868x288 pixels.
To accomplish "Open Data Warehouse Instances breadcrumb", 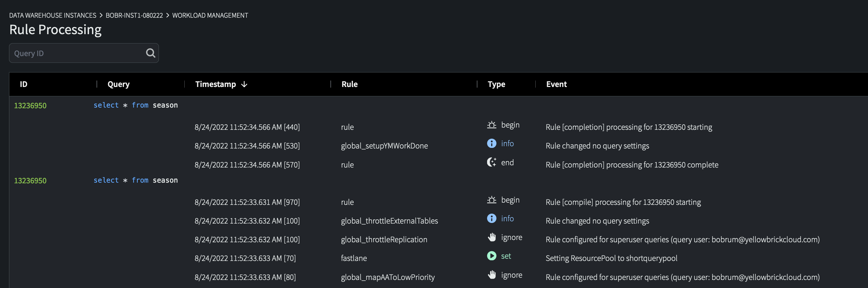I will tap(52, 15).
